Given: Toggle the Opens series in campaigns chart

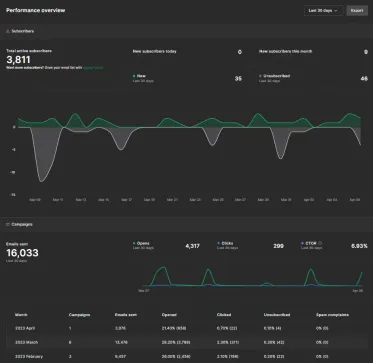Looking at the screenshot, I should 143,243.
